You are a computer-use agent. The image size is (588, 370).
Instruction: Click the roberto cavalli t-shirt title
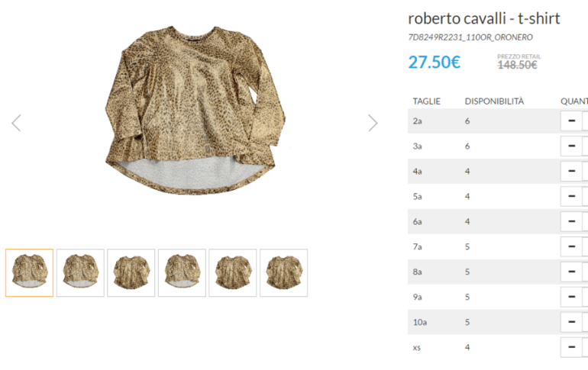(483, 18)
